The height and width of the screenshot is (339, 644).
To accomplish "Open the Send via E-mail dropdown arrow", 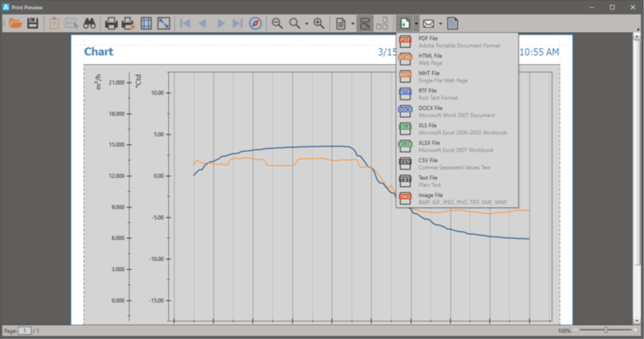I will point(440,24).
